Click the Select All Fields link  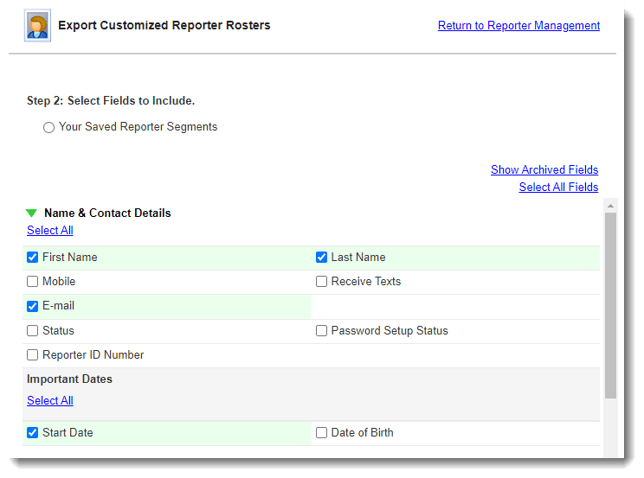coord(558,187)
